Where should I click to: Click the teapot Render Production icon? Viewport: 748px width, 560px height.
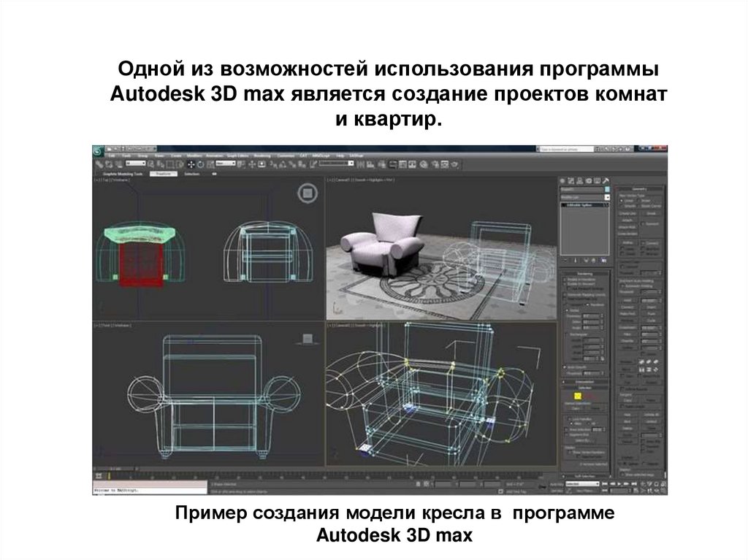[x=454, y=164]
